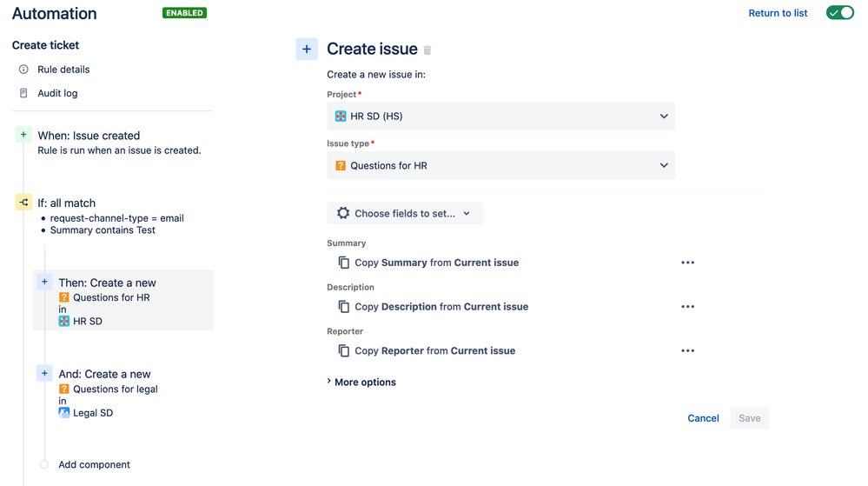Screen dimensions: 868x486
Task: Click the copy icon in Reporter field
Action: coord(344,350)
